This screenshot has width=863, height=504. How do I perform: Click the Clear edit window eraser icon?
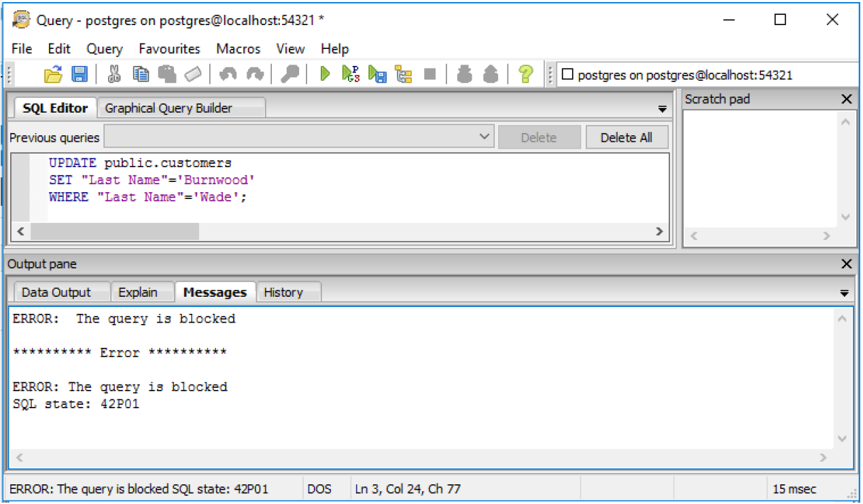tap(193, 74)
